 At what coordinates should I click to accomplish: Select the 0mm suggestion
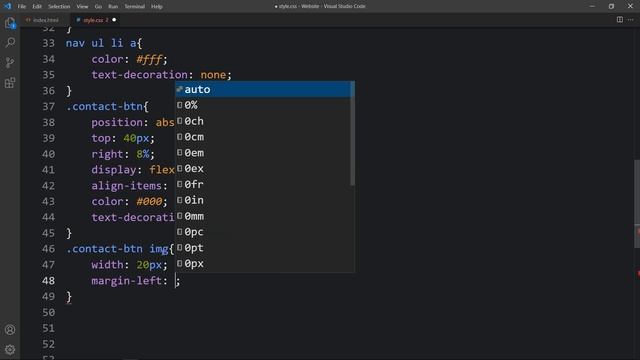[263, 216]
